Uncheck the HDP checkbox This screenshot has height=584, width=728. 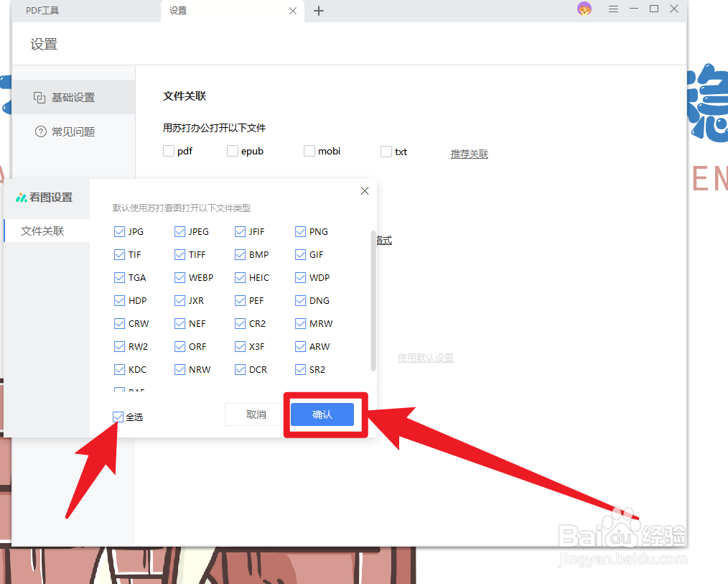point(119,300)
